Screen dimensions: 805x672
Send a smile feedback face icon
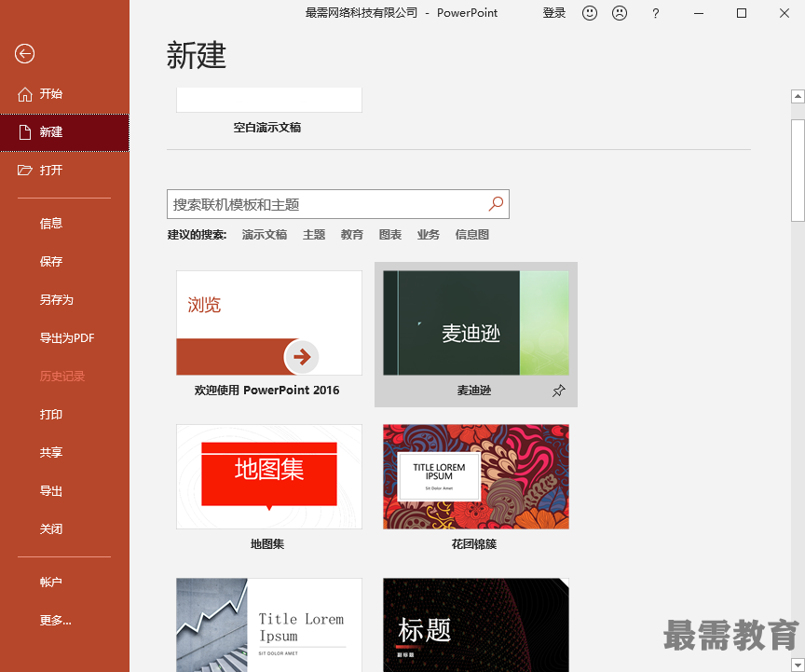(x=590, y=13)
